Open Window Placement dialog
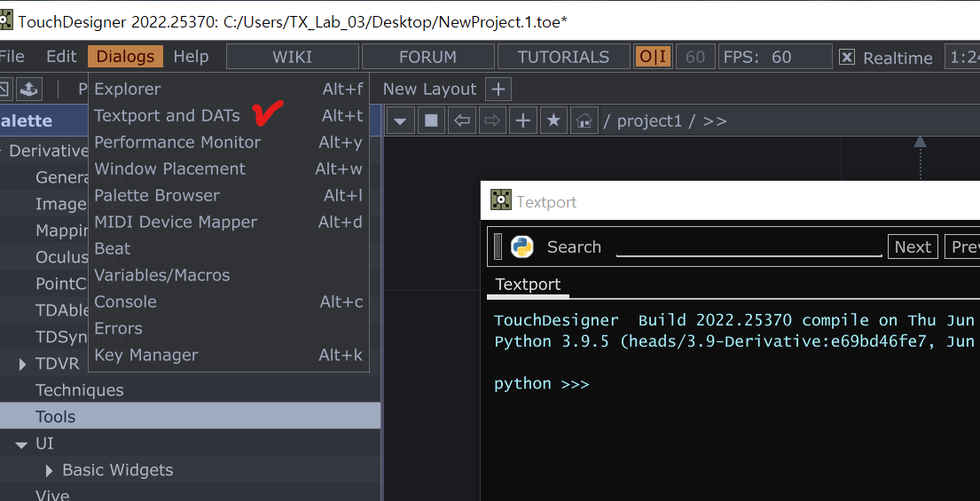Screen dimensions: 980x501 (x=229, y=168)
